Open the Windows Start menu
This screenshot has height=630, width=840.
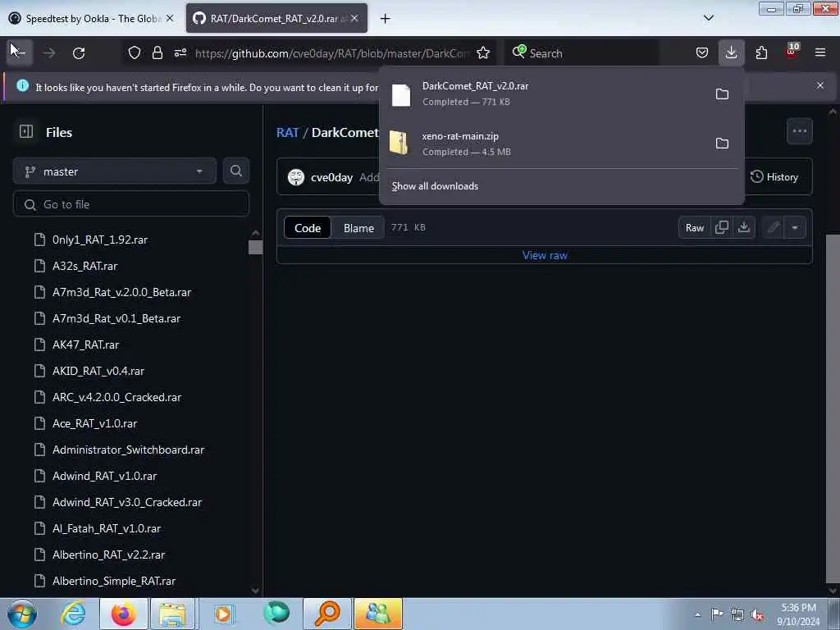(x=22, y=614)
